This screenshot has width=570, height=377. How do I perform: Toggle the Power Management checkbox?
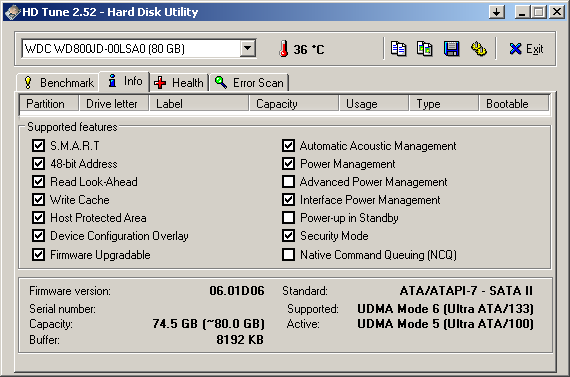288,164
